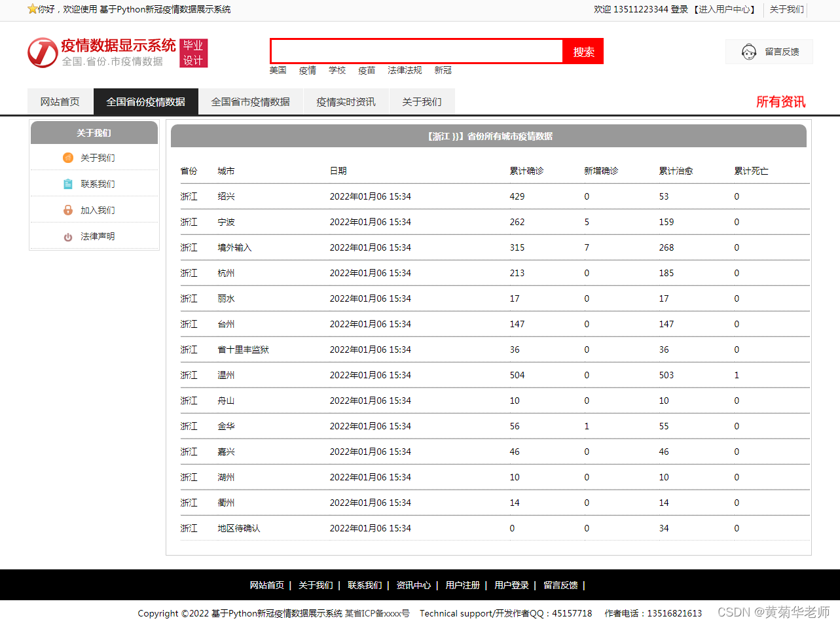Select the 宁波 city cell

click(227, 222)
